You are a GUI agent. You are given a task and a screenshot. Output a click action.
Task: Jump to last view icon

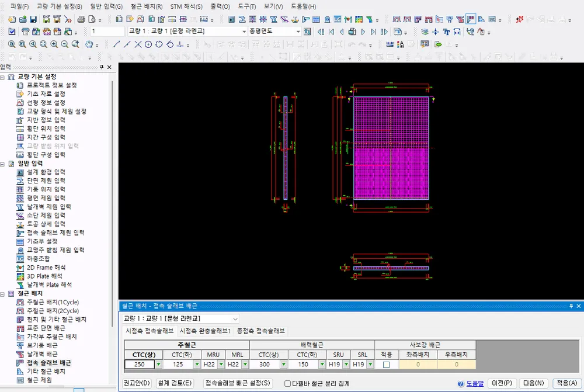(x=374, y=32)
